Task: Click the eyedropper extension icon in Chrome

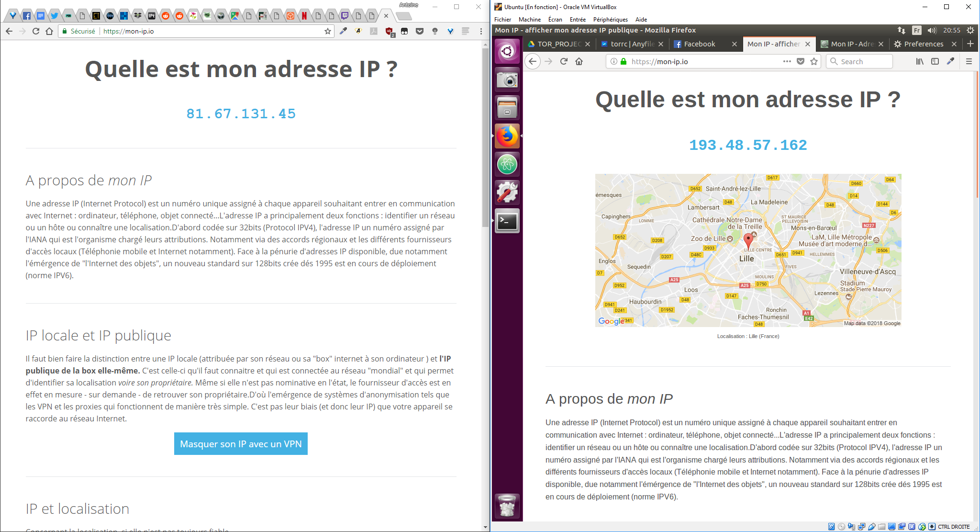Action: tap(343, 31)
